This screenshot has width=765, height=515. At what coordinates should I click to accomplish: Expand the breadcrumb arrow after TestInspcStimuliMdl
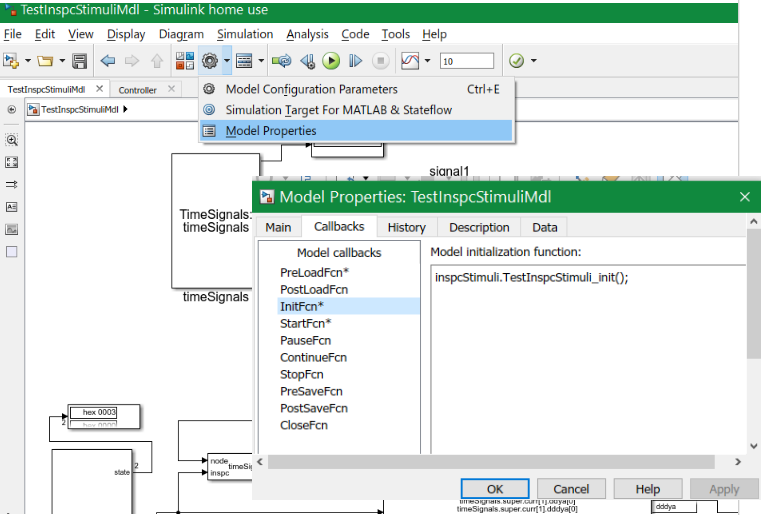pyautogui.click(x=125, y=109)
